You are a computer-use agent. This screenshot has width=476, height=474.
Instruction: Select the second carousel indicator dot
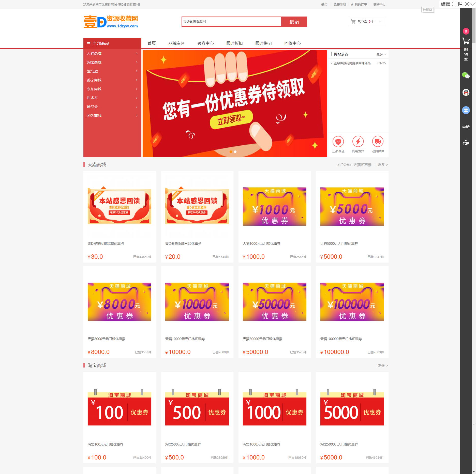coord(235,152)
